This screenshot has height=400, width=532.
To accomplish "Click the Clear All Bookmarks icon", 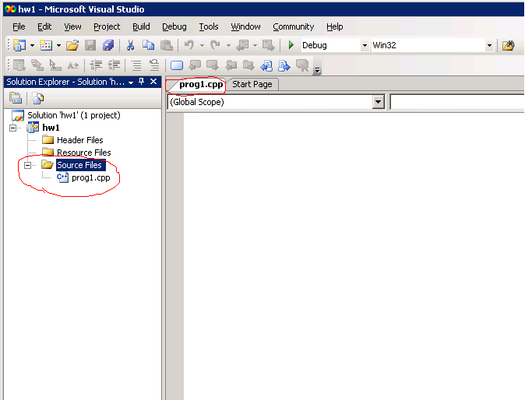I will coord(302,65).
